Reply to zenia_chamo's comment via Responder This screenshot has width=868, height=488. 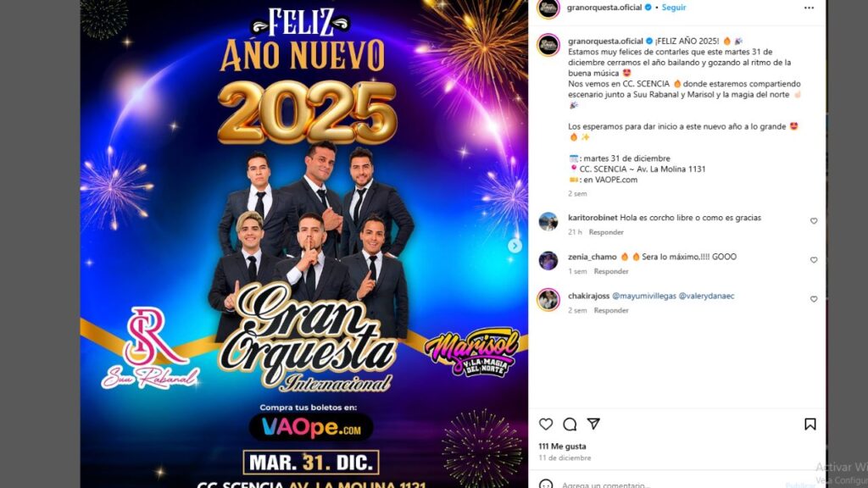[x=611, y=271]
